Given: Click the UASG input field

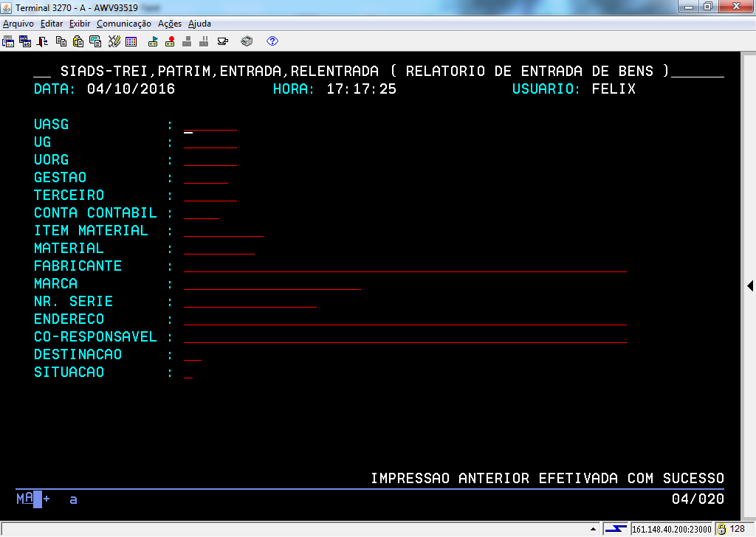Looking at the screenshot, I should coord(210,125).
